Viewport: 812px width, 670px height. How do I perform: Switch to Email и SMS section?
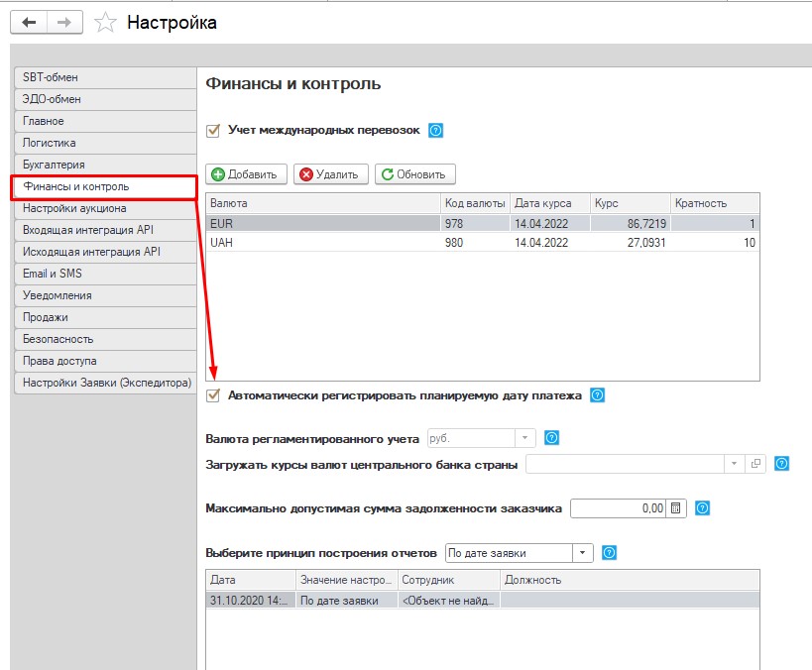tap(106, 274)
